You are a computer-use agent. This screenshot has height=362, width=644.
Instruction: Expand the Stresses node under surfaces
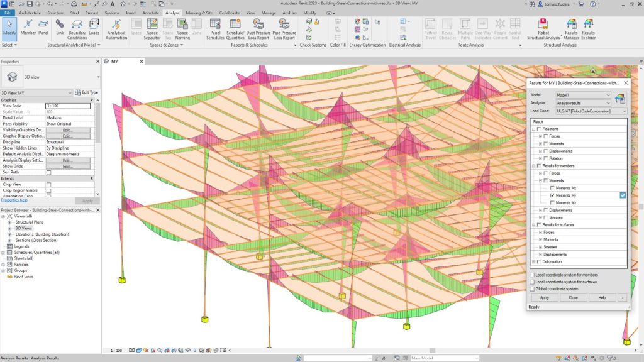[x=540, y=247]
